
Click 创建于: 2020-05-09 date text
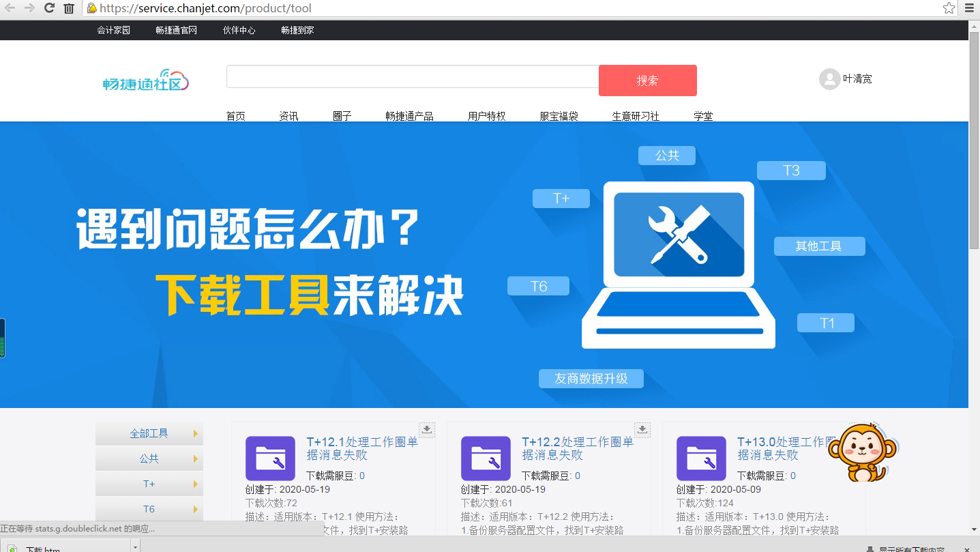(x=719, y=489)
